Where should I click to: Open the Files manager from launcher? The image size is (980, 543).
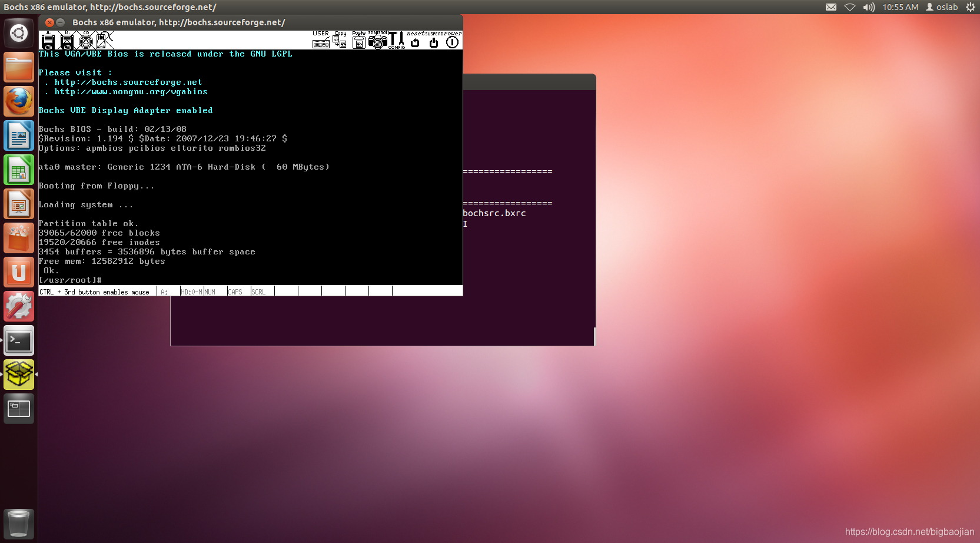[x=19, y=67]
